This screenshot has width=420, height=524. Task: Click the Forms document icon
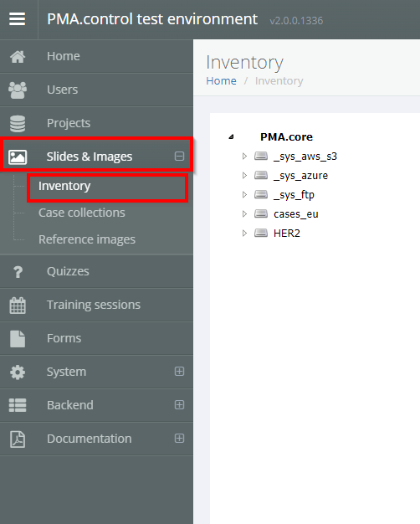coord(18,338)
